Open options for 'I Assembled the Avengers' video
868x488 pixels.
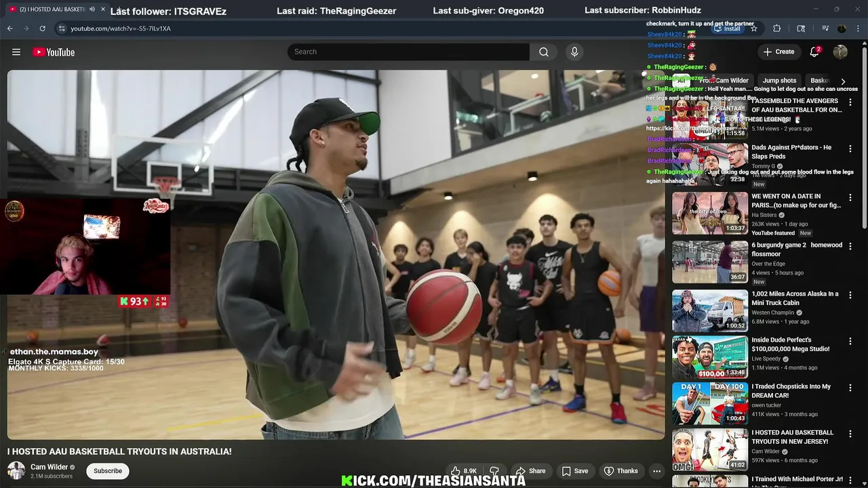[850, 102]
